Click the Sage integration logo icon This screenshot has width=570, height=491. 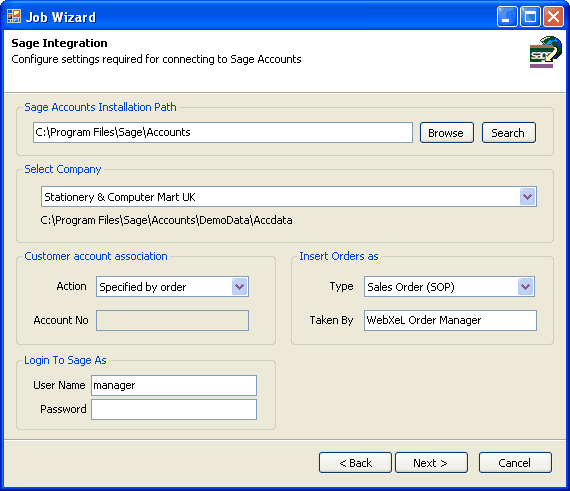pos(545,52)
